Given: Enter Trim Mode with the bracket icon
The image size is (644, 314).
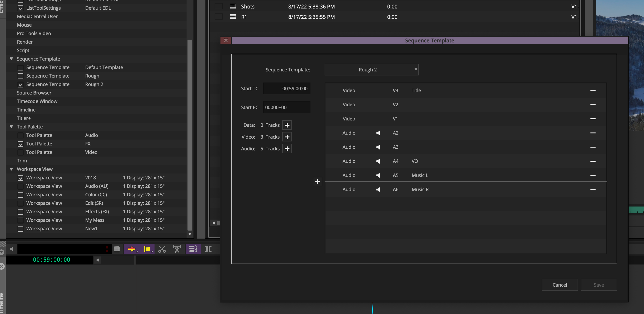Looking at the screenshot, I should click(x=208, y=249).
